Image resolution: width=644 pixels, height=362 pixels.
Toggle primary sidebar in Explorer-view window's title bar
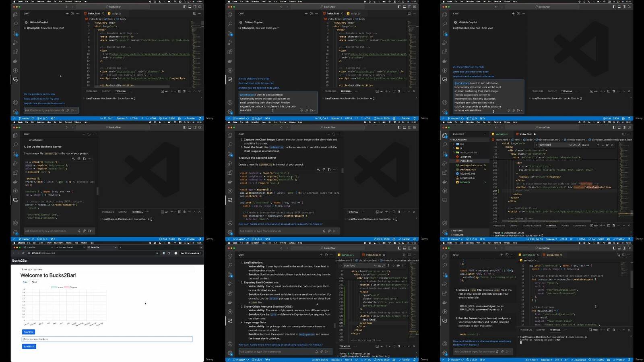click(614, 127)
